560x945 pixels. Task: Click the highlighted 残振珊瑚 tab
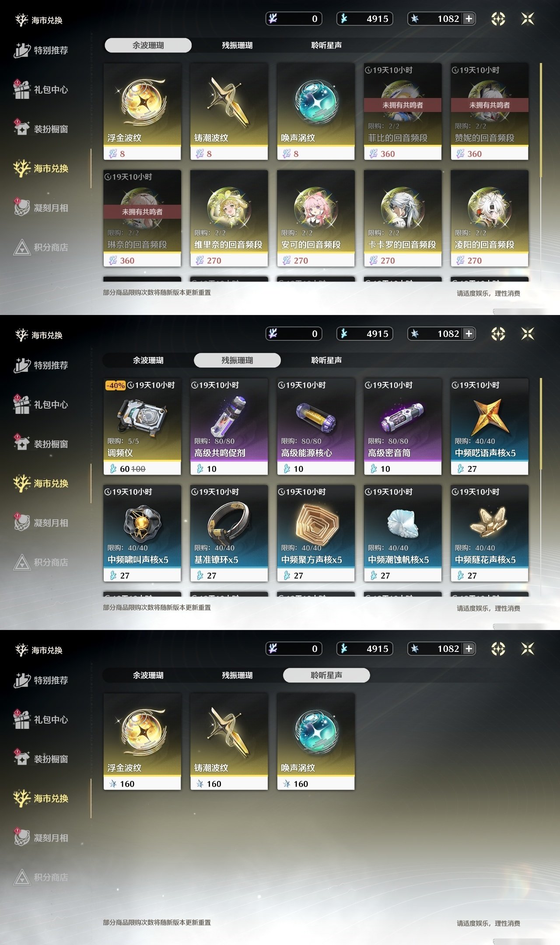(237, 360)
